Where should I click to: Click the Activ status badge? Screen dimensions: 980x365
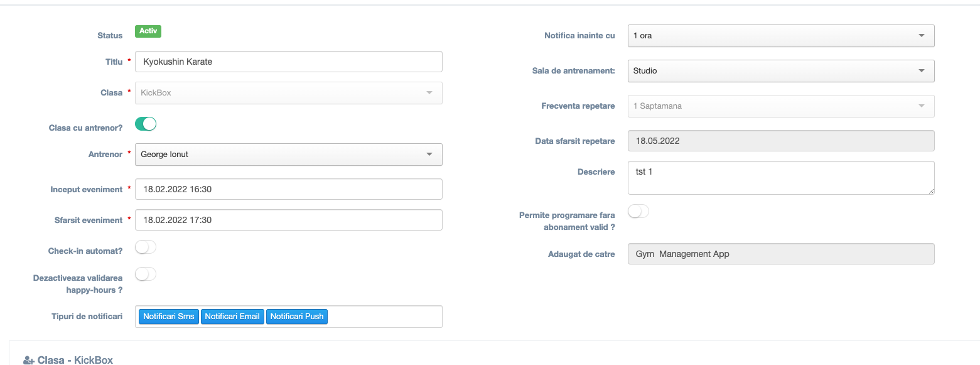(148, 31)
